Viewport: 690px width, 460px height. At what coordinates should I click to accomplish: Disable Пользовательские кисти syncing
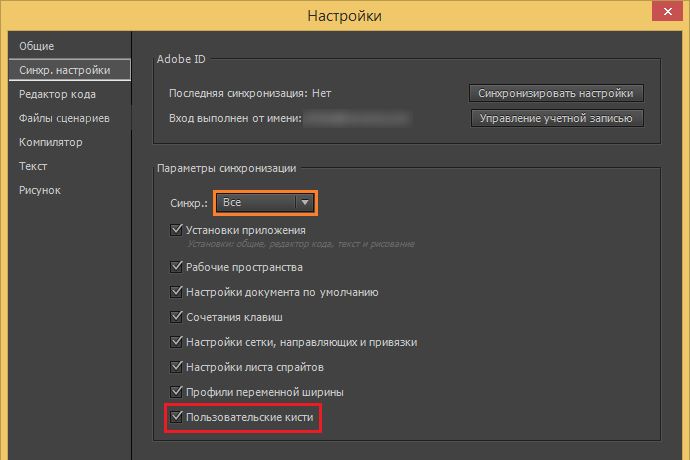pos(177,415)
